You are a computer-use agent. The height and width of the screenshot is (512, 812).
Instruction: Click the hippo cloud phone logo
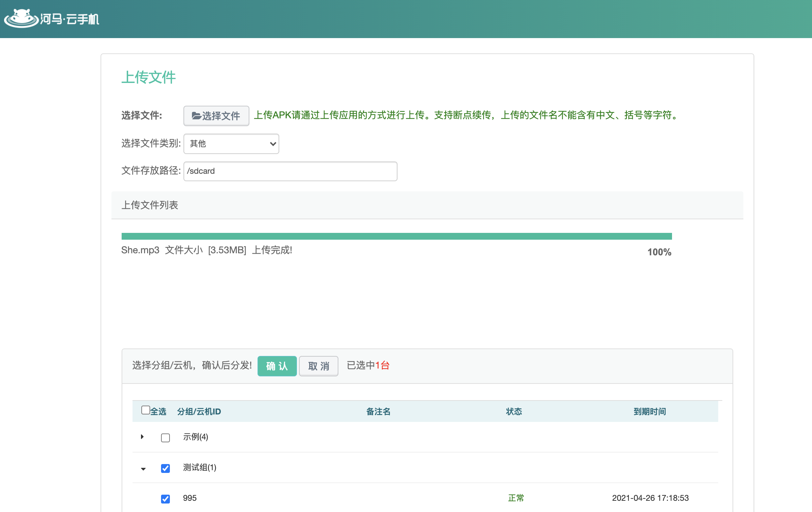pyautogui.click(x=52, y=19)
